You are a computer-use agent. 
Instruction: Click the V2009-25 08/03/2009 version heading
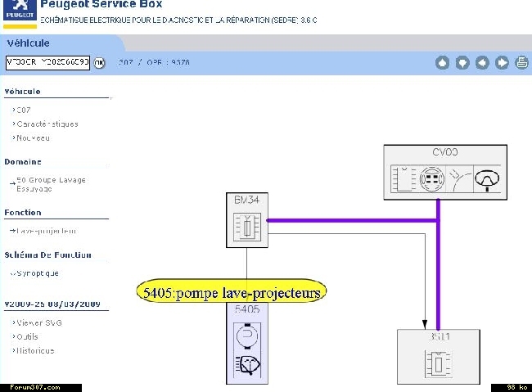(x=52, y=304)
